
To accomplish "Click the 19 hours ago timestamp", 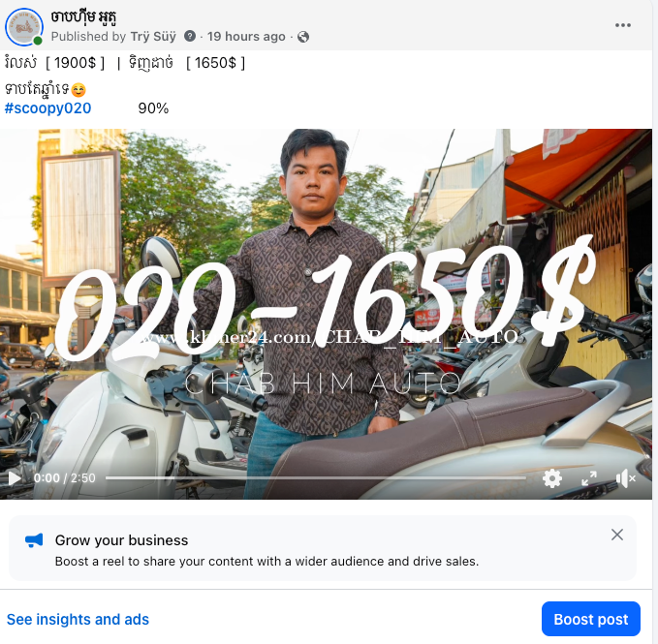I will click(246, 37).
